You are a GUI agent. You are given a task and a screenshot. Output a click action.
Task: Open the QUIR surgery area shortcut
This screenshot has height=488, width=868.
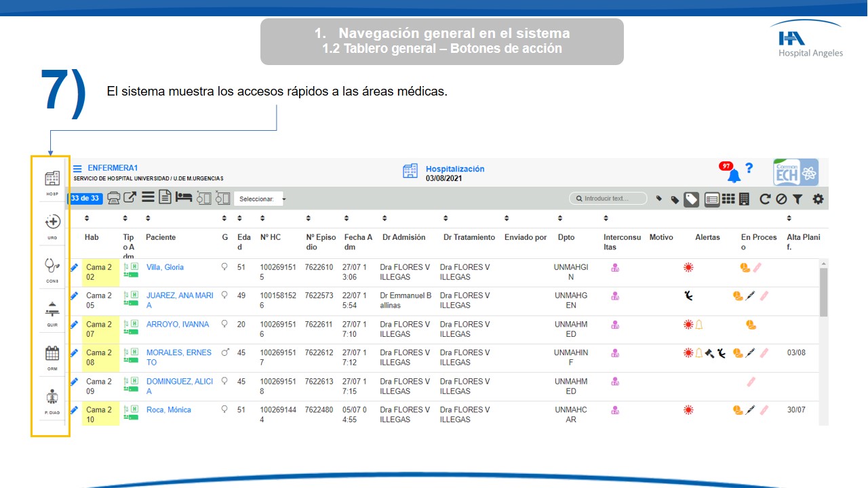[x=52, y=310]
